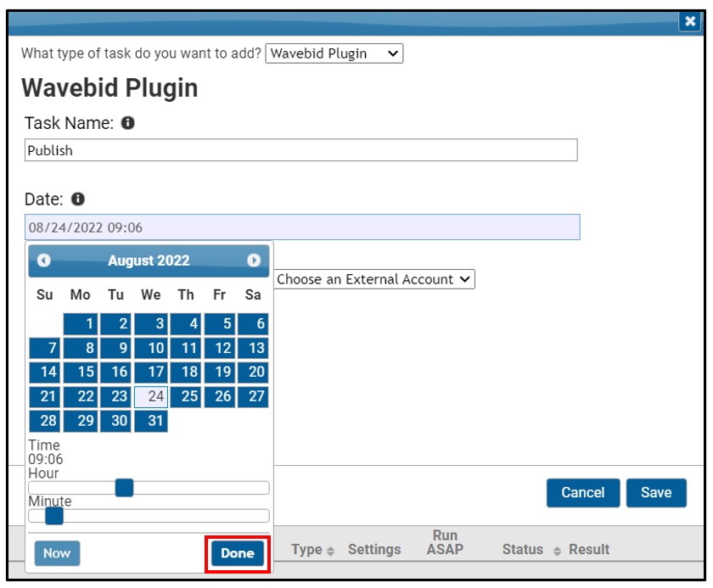Select August 13 in the calendar
The width and height of the screenshot is (713, 588).
tap(253, 348)
